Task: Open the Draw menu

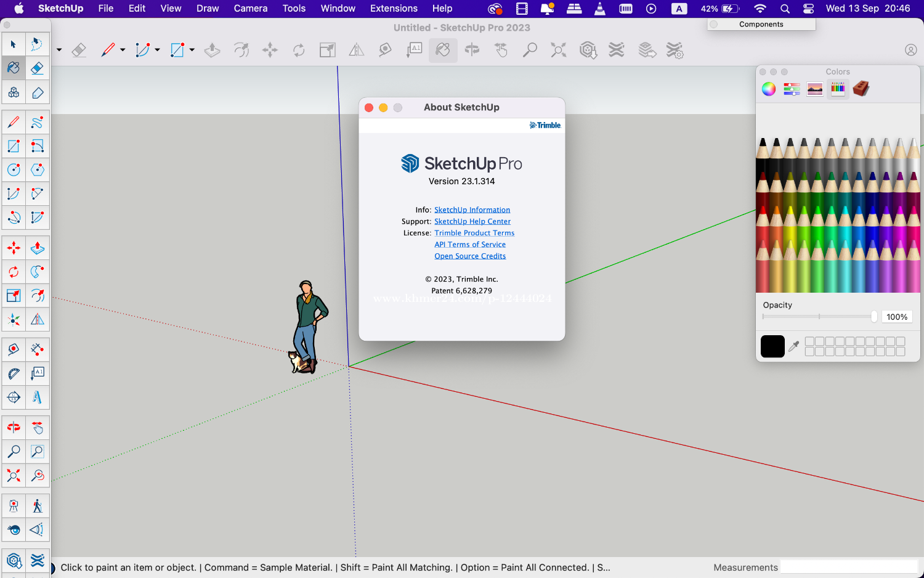Action: pos(208,9)
